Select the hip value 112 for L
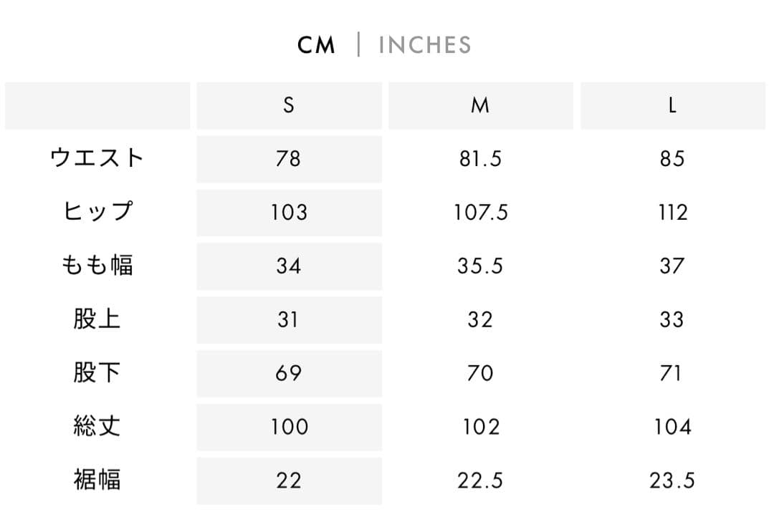The image size is (774, 532). 672,213
